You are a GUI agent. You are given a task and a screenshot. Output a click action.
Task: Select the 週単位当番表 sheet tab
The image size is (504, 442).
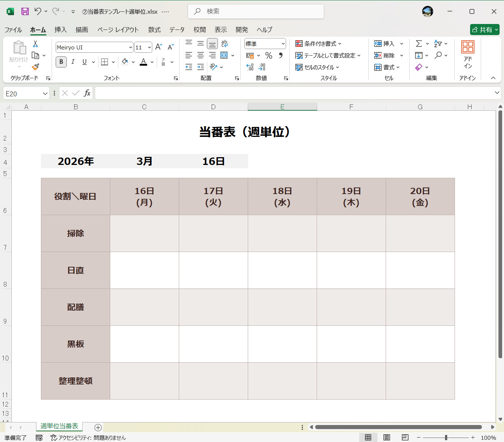click(59, 426)
